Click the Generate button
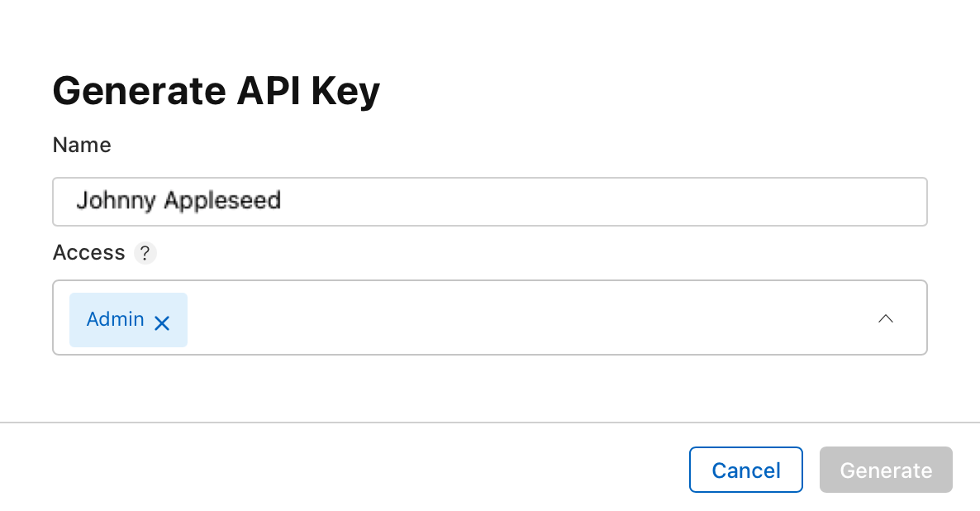Viewport: 980px width, 511px height. point(886,470)
